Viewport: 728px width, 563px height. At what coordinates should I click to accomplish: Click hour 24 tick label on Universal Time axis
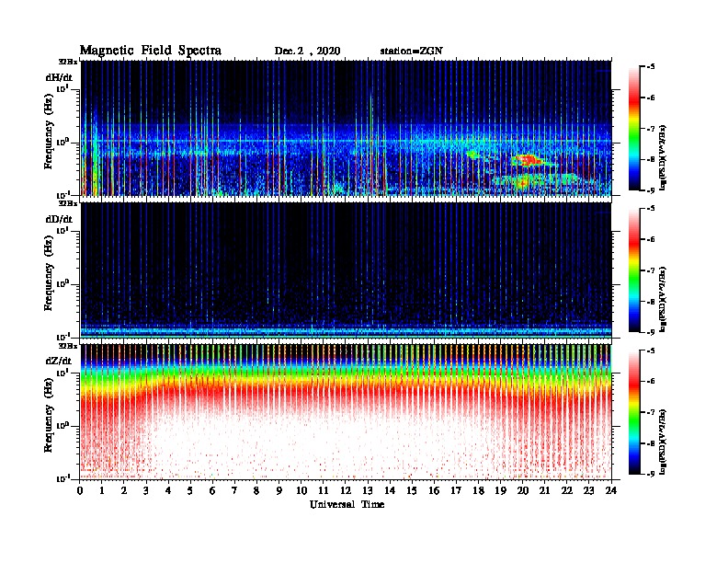(611, 490)
